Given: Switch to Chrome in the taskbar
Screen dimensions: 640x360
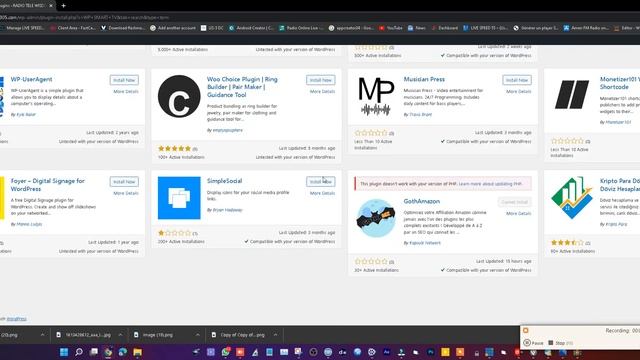Looking at the screenshot, I should click(108, 352).
